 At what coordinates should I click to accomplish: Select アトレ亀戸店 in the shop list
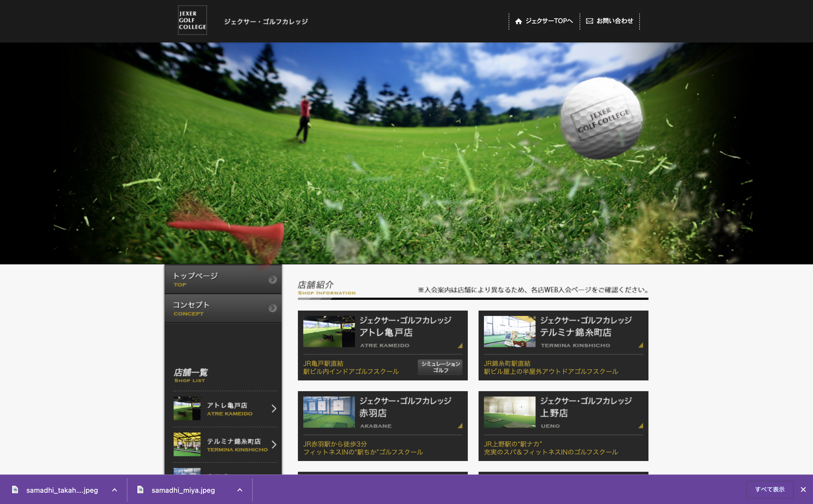click(x=225, y=409)
